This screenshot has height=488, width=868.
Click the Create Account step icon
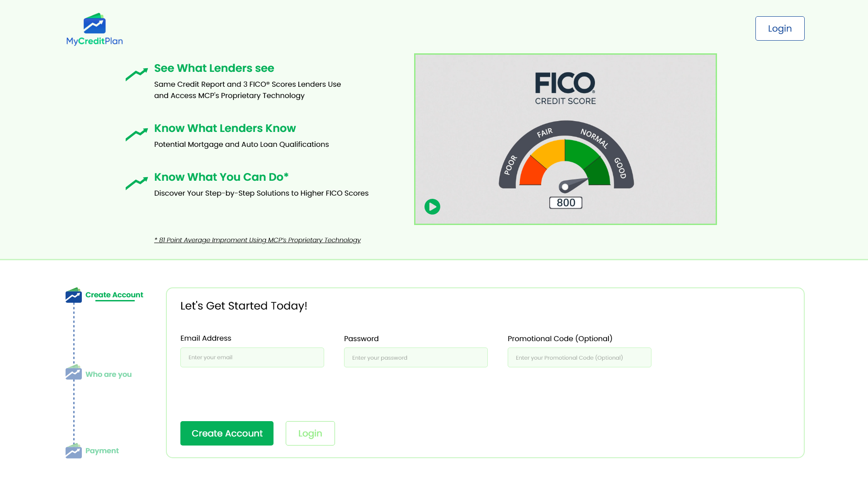(73, 295)
